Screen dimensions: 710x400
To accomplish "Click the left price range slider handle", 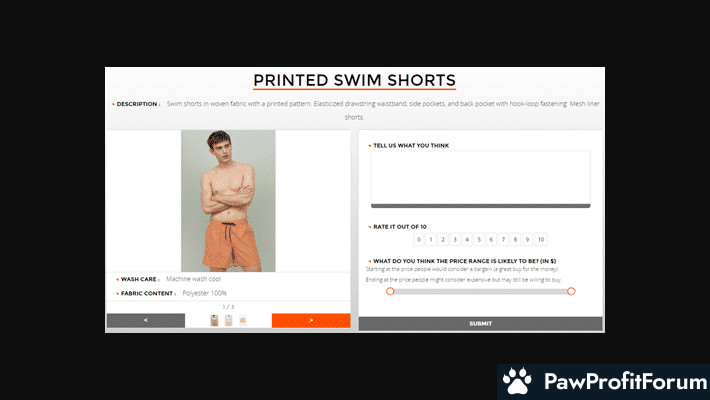I will pyautogui.click(x=390, y=291).
